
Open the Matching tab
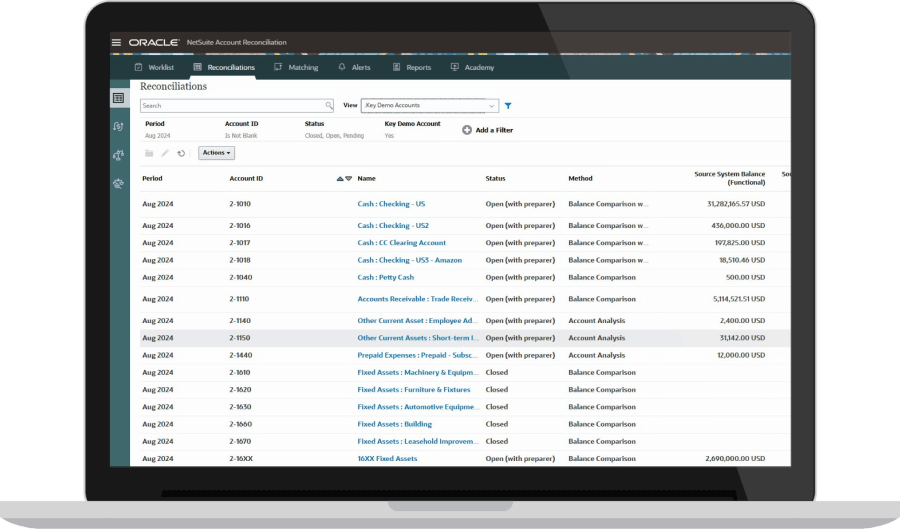point(296,67)
